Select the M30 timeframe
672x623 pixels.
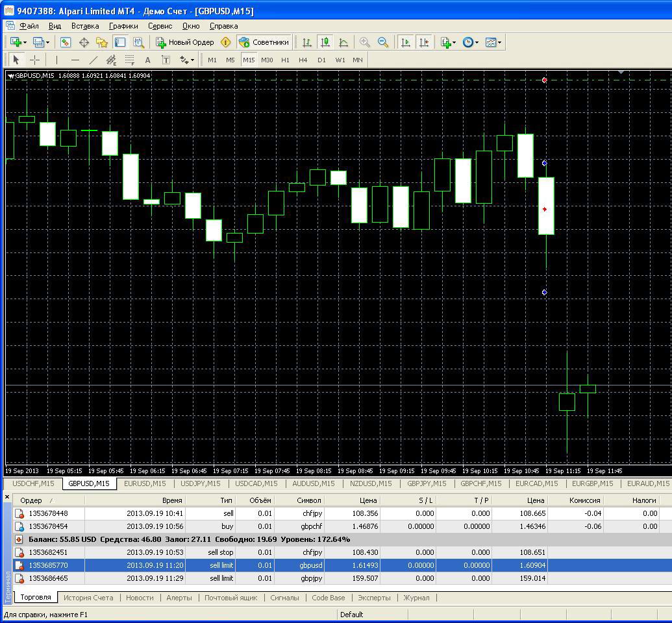click(267, 60)
